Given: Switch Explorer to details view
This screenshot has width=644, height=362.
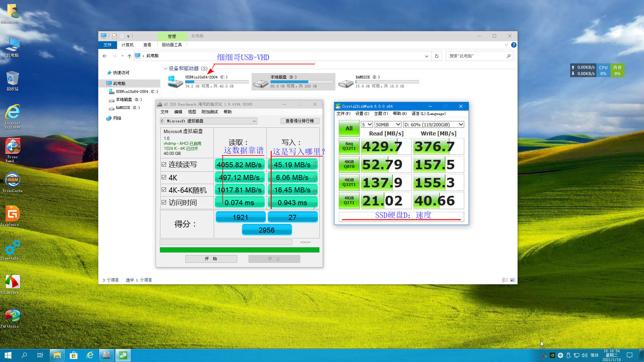Looking at the screenshot, I should tap(505, 280).
